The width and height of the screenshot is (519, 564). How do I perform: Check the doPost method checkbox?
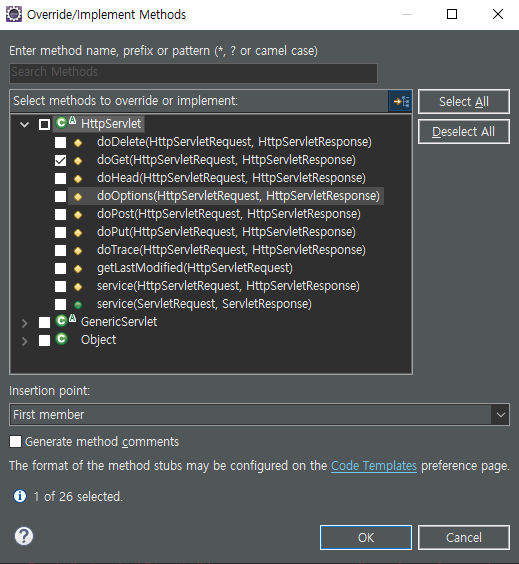click(60, 214)
